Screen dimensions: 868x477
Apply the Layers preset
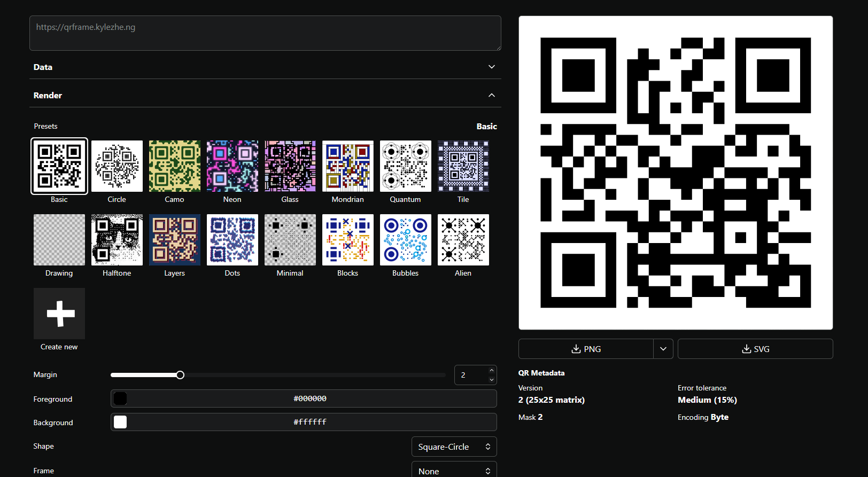click(175, 240)
